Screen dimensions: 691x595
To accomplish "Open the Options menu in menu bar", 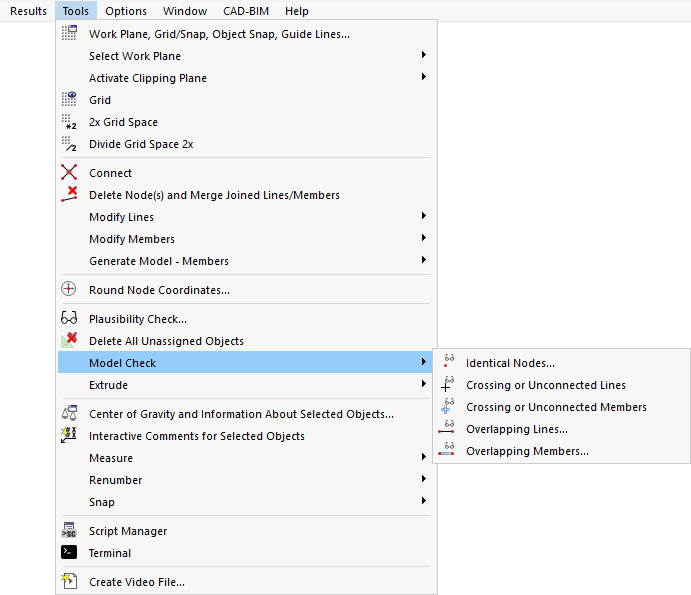I will click(x=126, y=11).
